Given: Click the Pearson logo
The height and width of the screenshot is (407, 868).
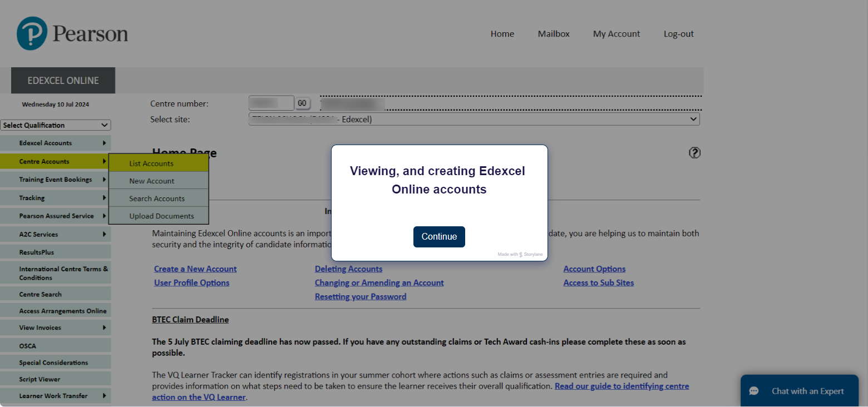Looking at the screenshot, I should (72, 33).
